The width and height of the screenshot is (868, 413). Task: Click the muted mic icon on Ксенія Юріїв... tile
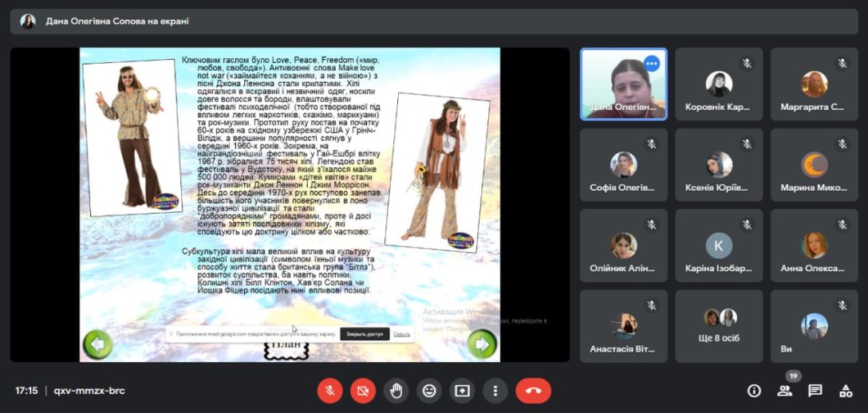747,144
